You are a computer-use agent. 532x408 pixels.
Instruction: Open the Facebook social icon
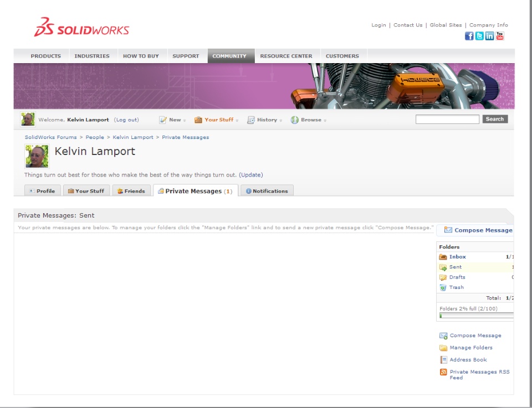[469, 36]
